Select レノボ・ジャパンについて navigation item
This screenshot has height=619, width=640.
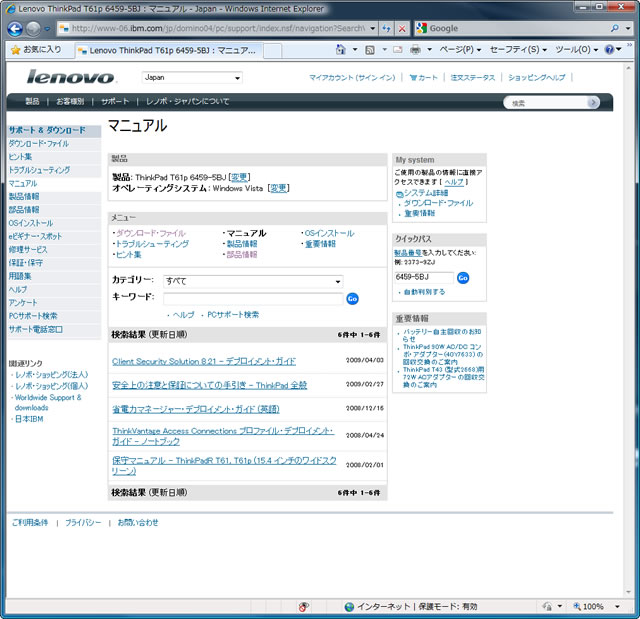click(x=187, y=101)
